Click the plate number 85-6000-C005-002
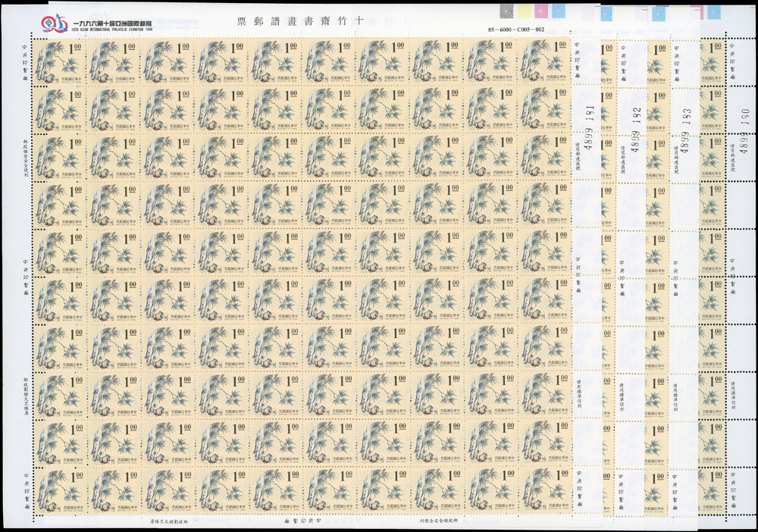This screenshot has height=532, width=758. 528,30
